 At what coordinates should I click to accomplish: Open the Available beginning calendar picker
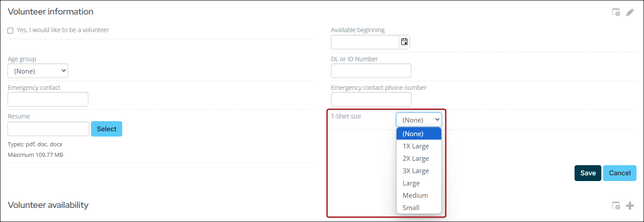[x=404, y=42]
